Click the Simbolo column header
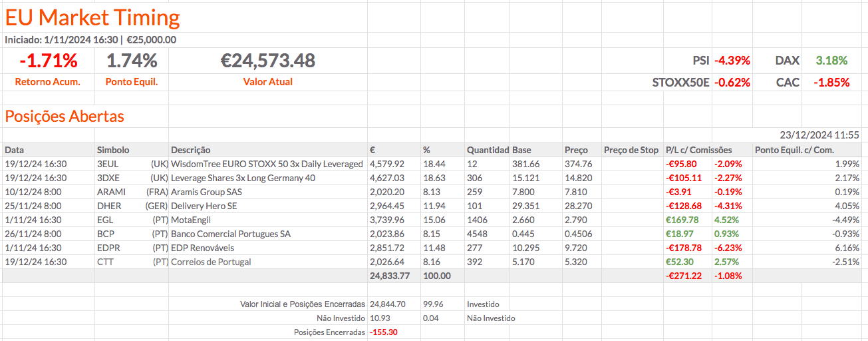This screenshot has height=341, width=868. pyautogui.click(x=113, y=150)
